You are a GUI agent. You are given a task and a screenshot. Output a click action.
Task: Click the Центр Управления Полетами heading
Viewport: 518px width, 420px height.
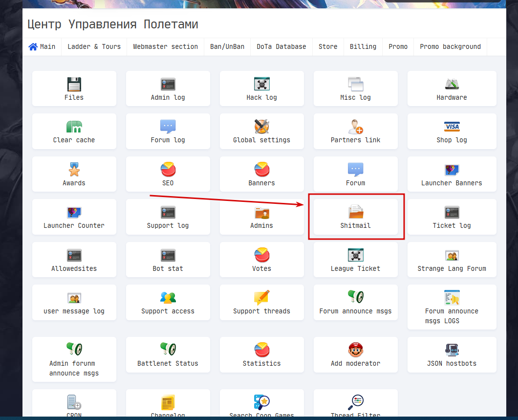point(113,24)
